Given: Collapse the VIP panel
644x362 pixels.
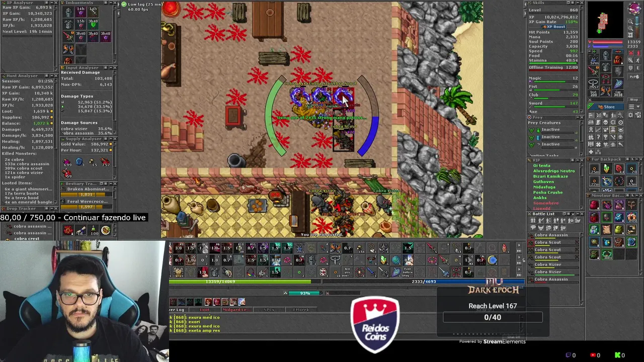Looking at the screenshot, I should 578,160.
